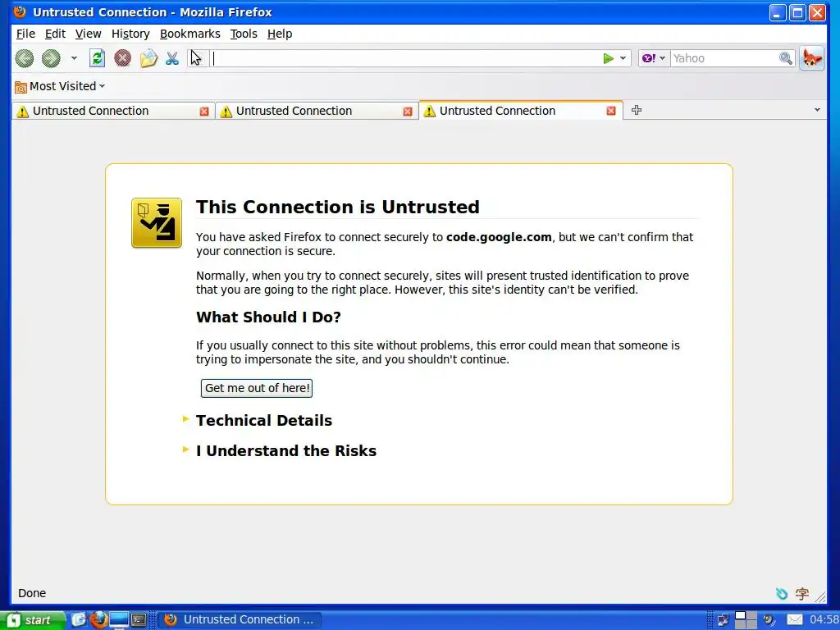Open the start menu

click(x=32, y=620)
